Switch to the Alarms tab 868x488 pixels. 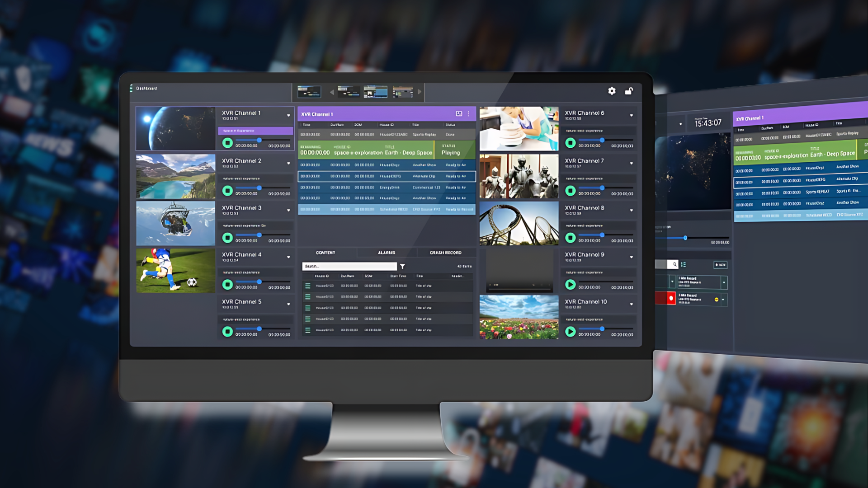387,253
